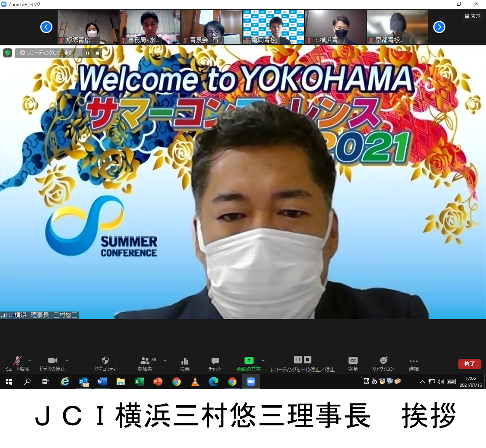Stop recording from top recording indicator
The height and width of the screenshot is (448, 486).
pos(98,53)
